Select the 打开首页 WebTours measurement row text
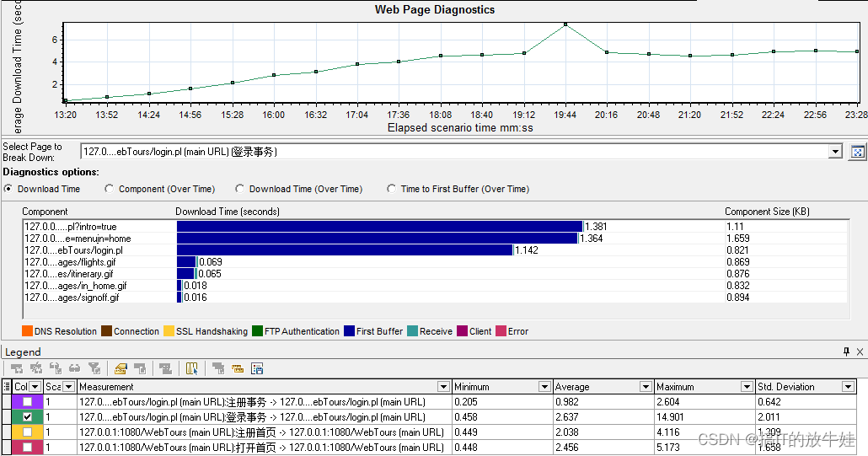 (261, 447)
